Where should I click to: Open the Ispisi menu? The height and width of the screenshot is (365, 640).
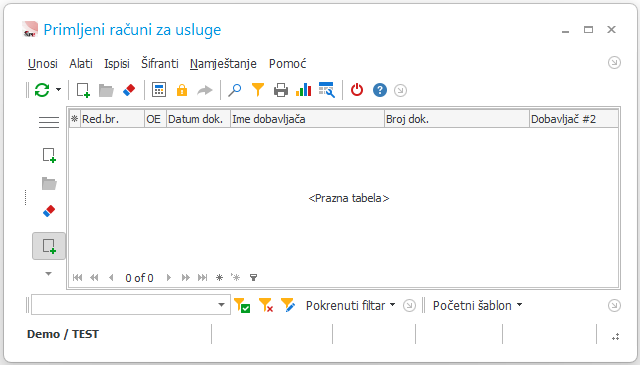coord(117,64)
